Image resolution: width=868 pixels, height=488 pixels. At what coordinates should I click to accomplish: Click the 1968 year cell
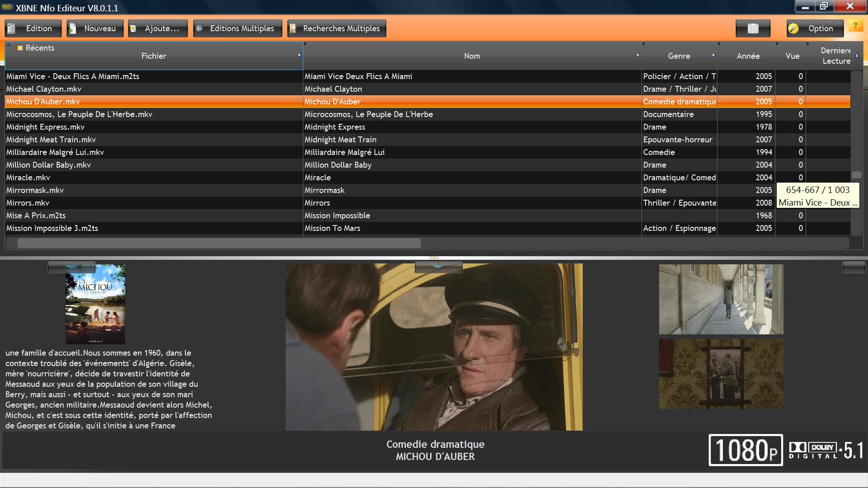tap(746, 216)
